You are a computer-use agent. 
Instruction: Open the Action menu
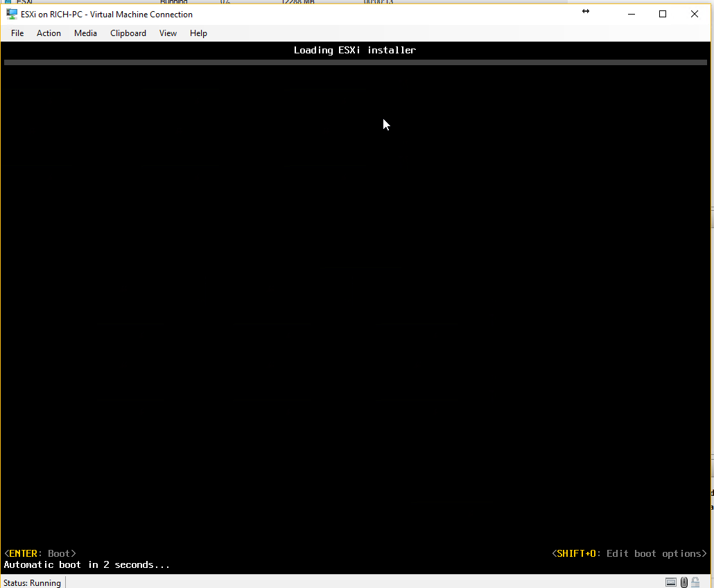point(49,33)
